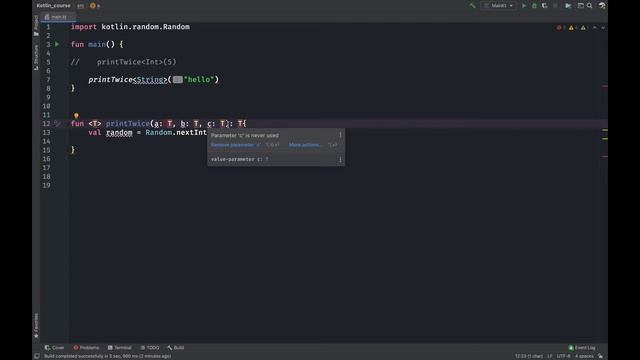The image size is (640, 360).
Task: Click the Search Everywhere magnifier icon
Action: (x=590, y=6)
